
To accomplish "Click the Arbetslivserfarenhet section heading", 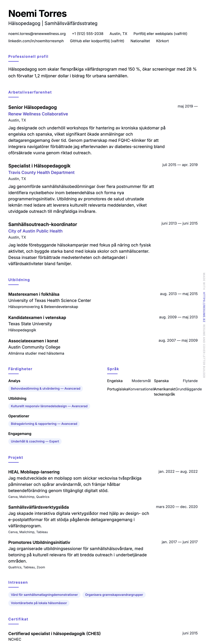I will (30, 92).
